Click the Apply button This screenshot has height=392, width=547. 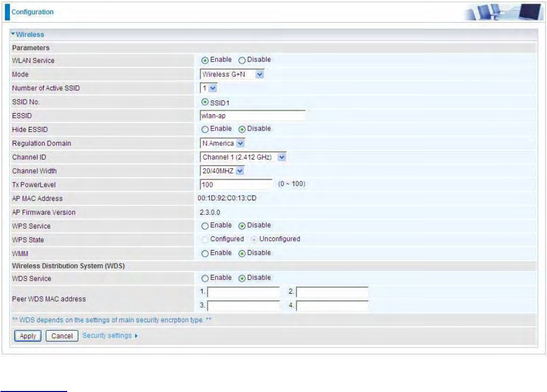click(x=28, y=336)
